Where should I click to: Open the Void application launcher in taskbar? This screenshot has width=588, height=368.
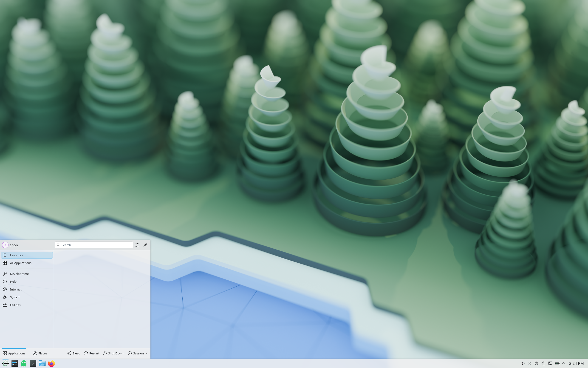(x=6, y=363)
